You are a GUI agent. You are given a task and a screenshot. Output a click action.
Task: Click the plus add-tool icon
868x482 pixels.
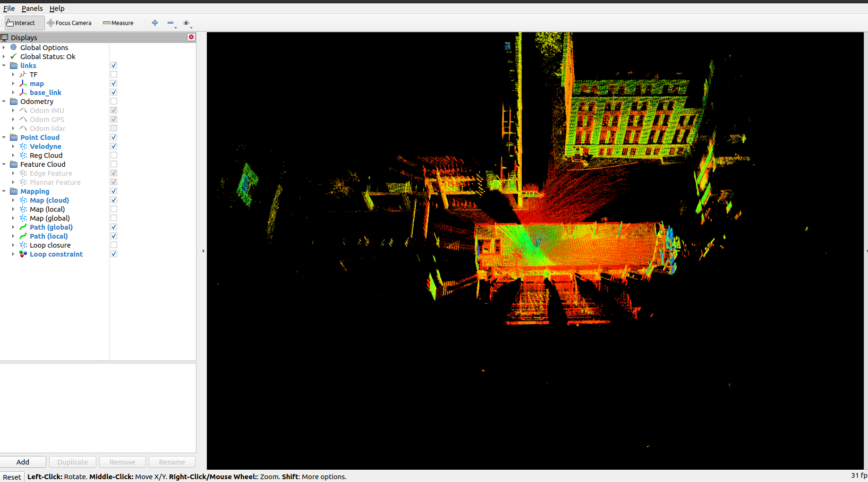[x=155, y=23]
